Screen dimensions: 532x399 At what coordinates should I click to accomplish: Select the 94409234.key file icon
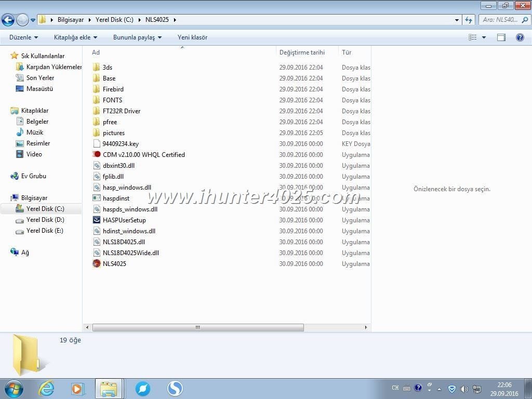pyautogui.click(x=96, y=143)
